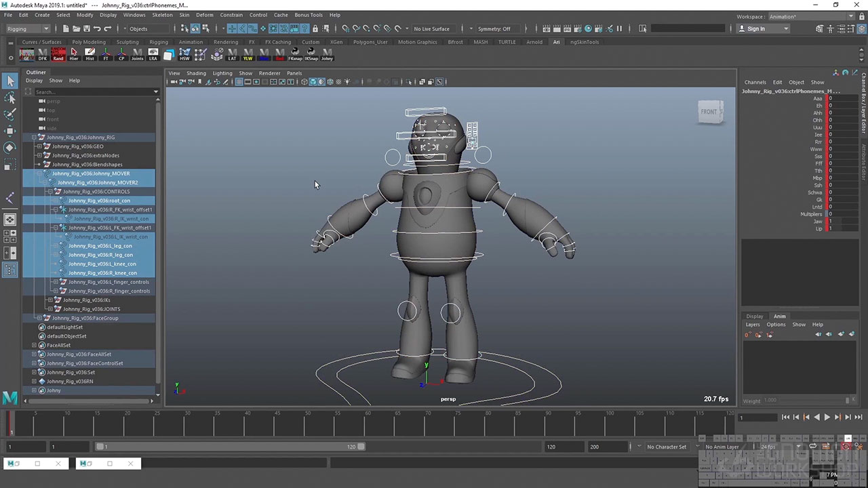Image resolution: width=868 pixels, height=488 pixels.
Task: Toggle the viewport grid display icon
Action: [239, 82]
